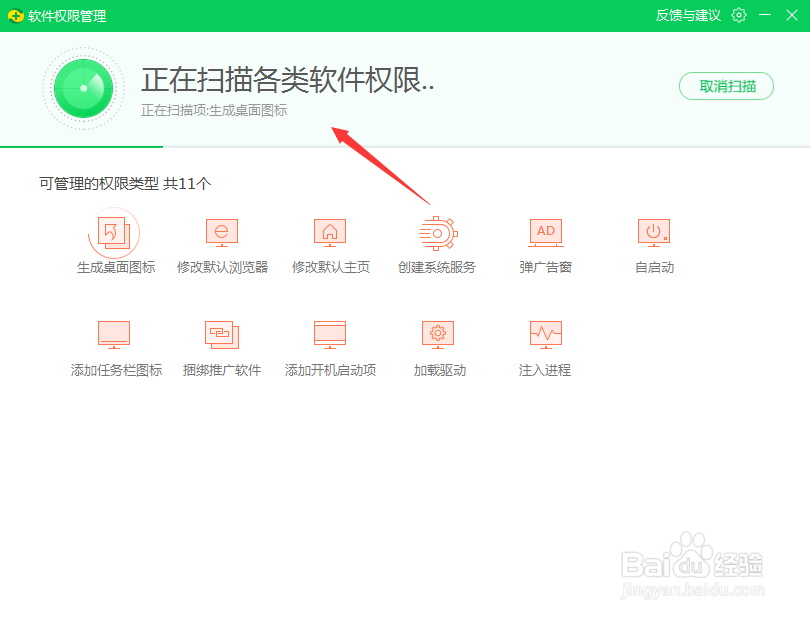Viewport: 810px width, 618px height.
Task: Open the settings gear in the title bar
Action: point(737,15)
